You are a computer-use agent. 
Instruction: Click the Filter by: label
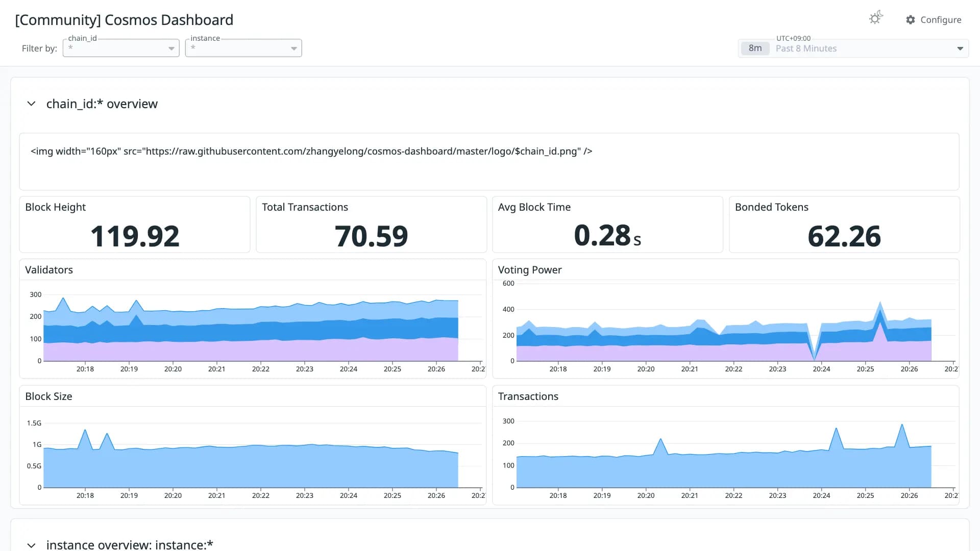click(39, 48)
